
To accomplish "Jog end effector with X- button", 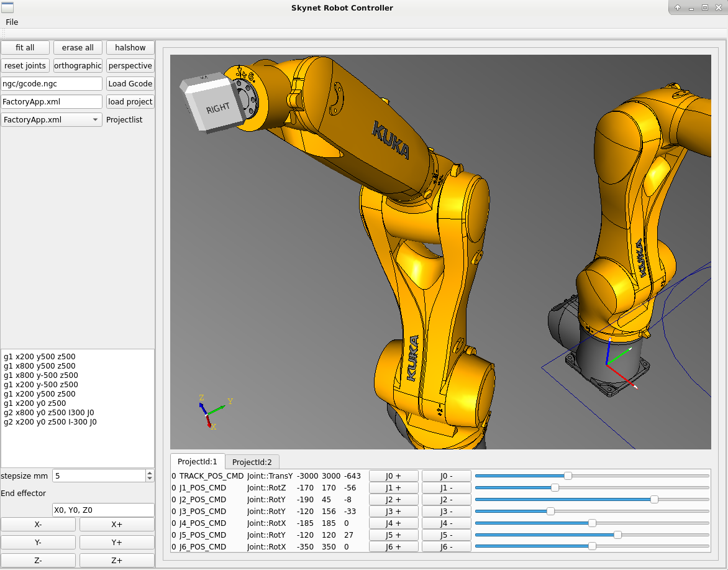I will point(38,524).
